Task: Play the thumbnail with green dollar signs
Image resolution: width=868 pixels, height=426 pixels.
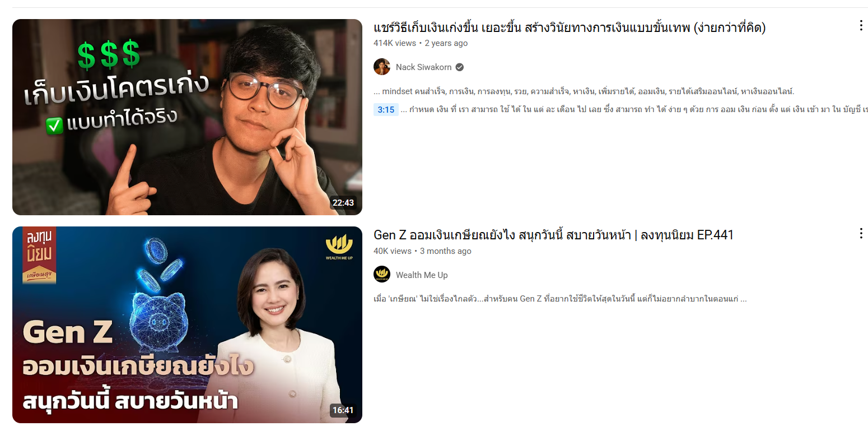Action: pyautogui.click(x=187, y=117)
